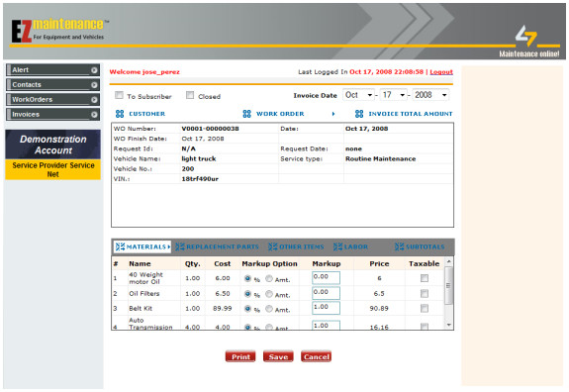This screenshot has height=392, width=569.
Task: Click the Invoice Total Amount section icon
Action: [359, 114]
